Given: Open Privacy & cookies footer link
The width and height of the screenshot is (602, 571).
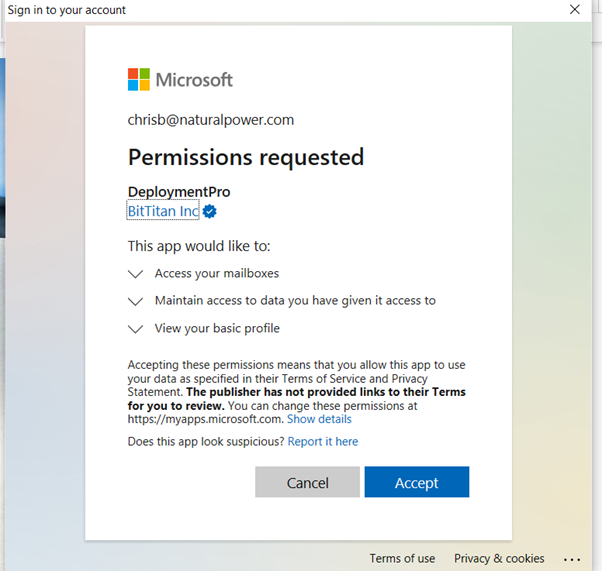Looking at the screenshot, I should [x=499, y=558].
